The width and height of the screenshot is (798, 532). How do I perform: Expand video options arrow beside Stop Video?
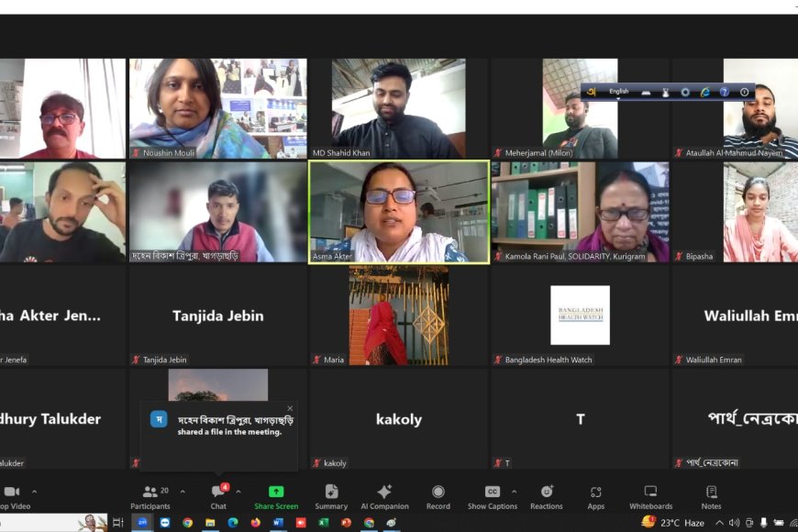click(35, 492)
